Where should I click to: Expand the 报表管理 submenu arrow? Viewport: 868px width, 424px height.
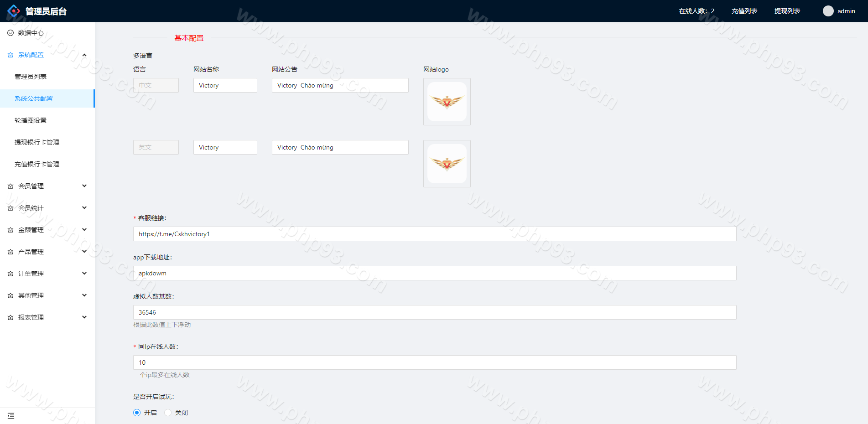click(x=84, y=317)
